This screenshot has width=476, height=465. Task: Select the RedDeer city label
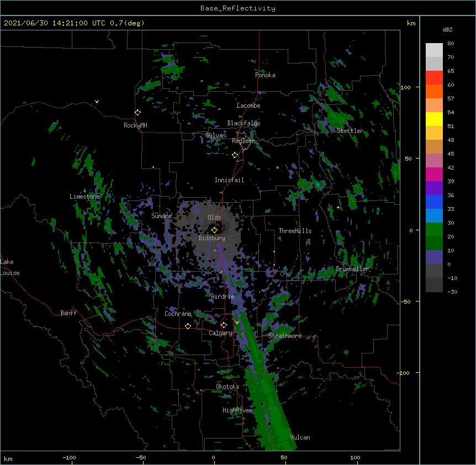tap(243, 141)
